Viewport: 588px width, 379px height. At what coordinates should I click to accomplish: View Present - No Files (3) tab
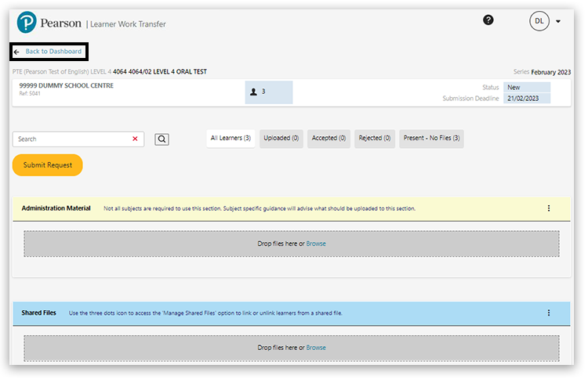[x=431, y=139]
